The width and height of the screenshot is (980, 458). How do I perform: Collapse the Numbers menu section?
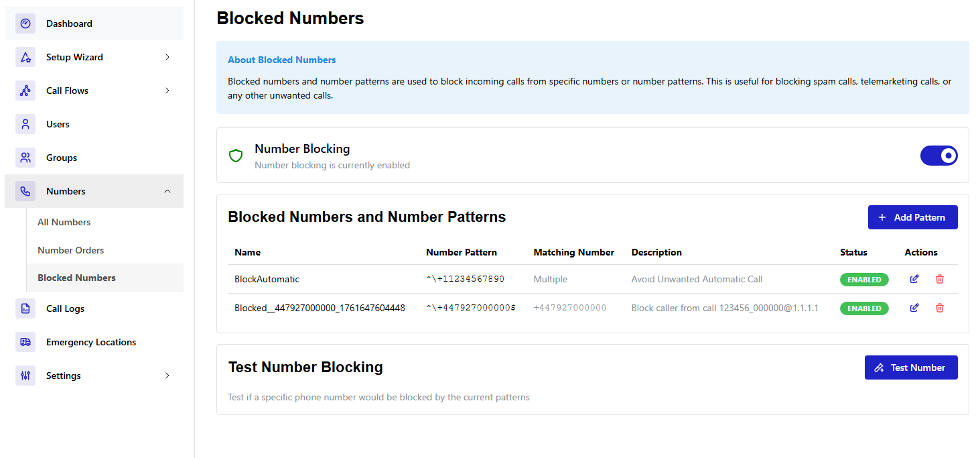(x=167, y=191)
